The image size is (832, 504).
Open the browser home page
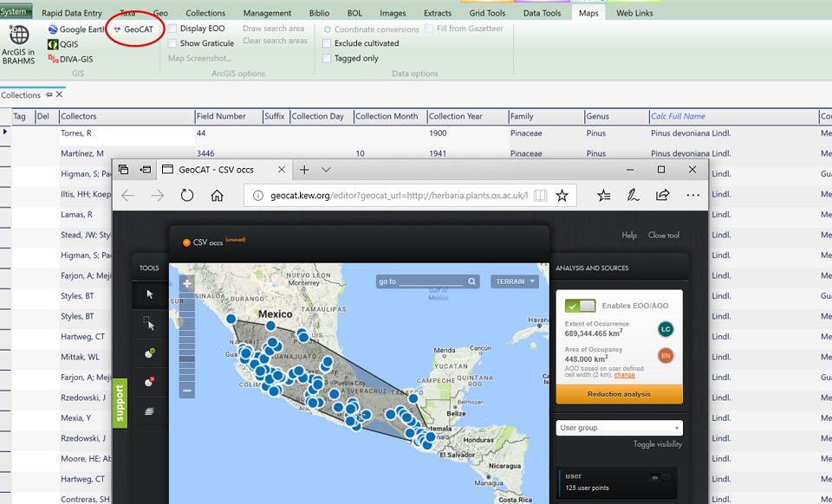click(x=217, y=196)
